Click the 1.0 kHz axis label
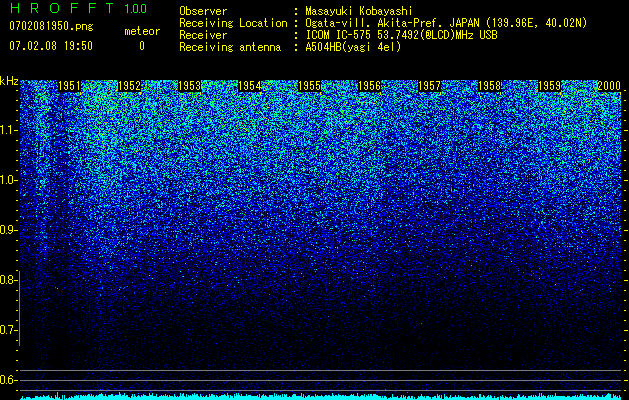The width and height of the screenshot is (629, 400). click(x=7, y=180)
